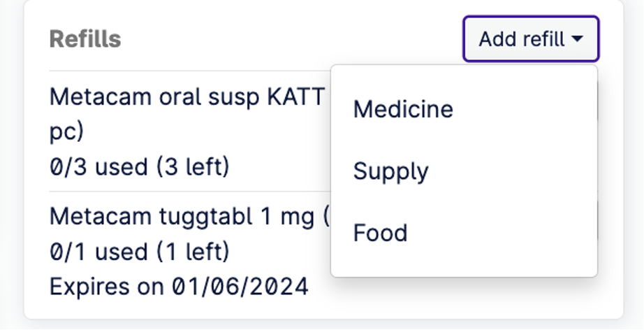Image resolution: width=644 pixels, height=330 pixels.
Task: Click the divider between the two refill rows
Action: click(x=189, y=191)
